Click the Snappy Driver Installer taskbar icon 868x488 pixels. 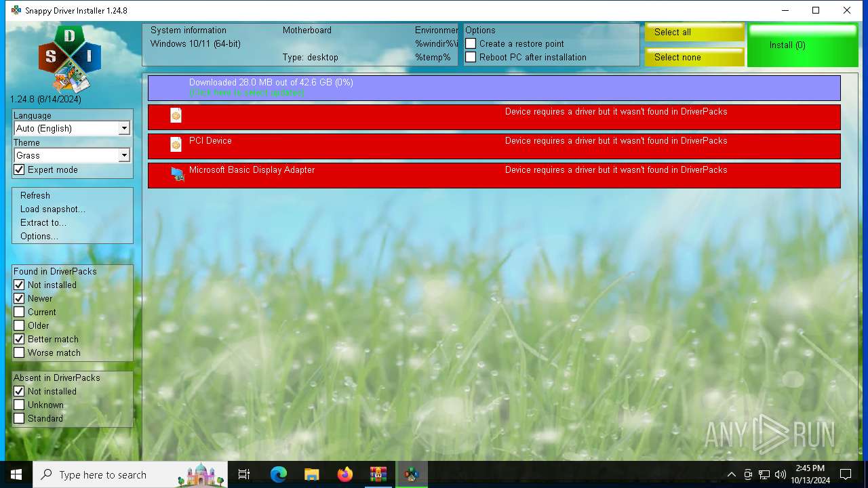click(411, 474)
